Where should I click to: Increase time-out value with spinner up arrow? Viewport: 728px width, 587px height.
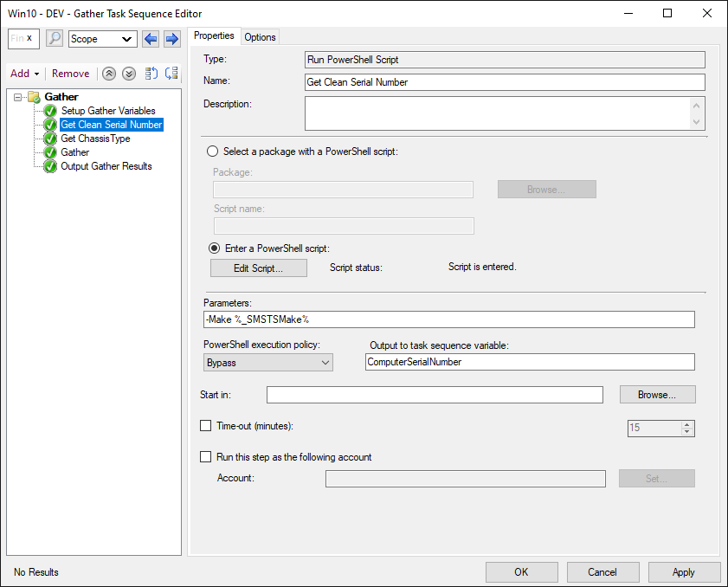[x=687, y=424]
